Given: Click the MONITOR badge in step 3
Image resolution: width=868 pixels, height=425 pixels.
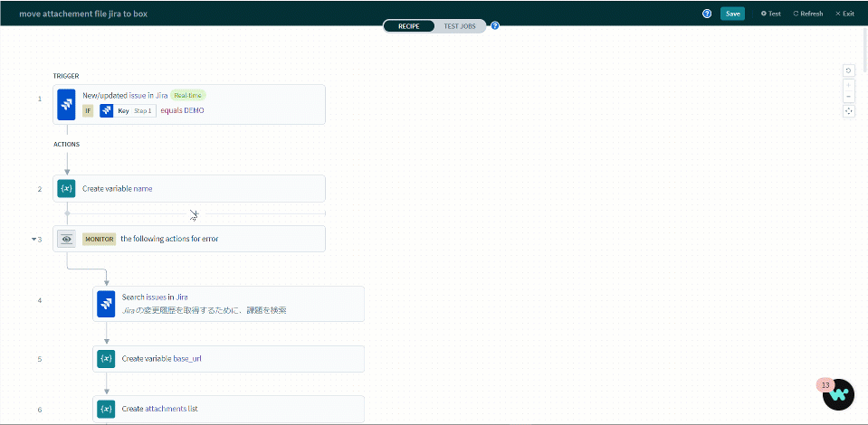Looking at the screenshot, I should pos(99,239).
